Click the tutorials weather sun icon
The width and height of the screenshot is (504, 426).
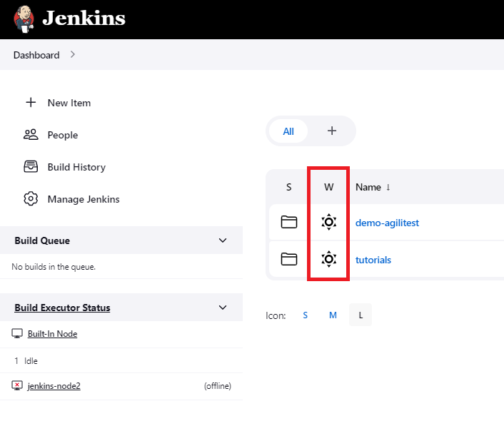point(328,259)
